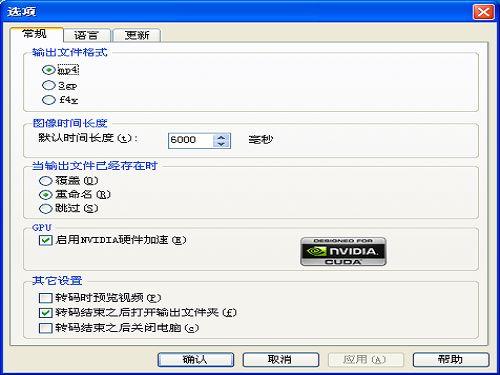Click the 其它设置 group heading
Screen dimensions: 500x375
click(x=57, y=281)
